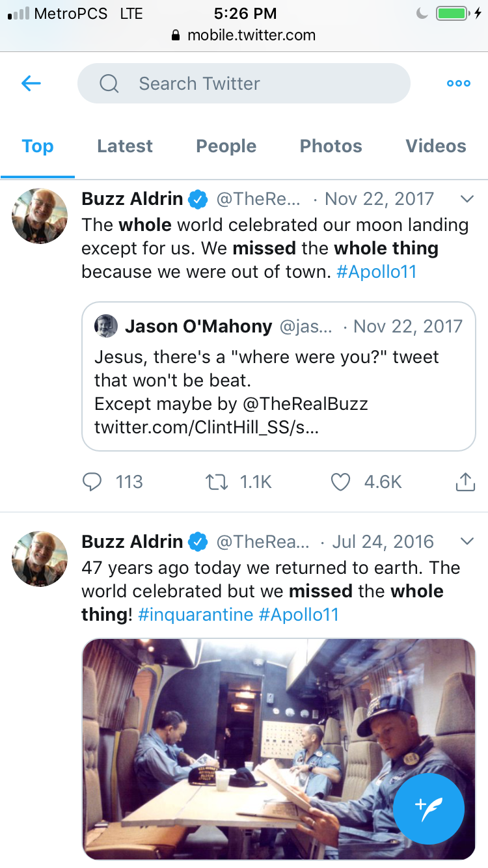Tap the magnifying glass search icon

[109, 83]
